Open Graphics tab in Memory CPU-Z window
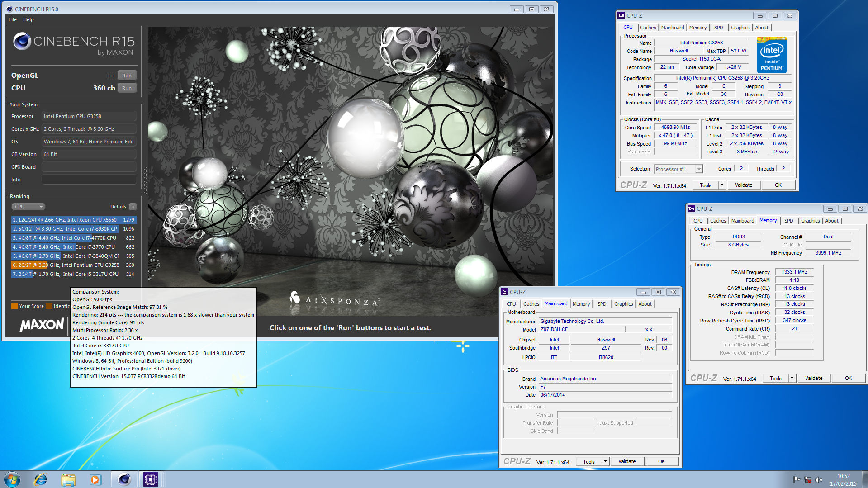Image resolution: width=868 pixels, height=488 pixels. (810, 221)
